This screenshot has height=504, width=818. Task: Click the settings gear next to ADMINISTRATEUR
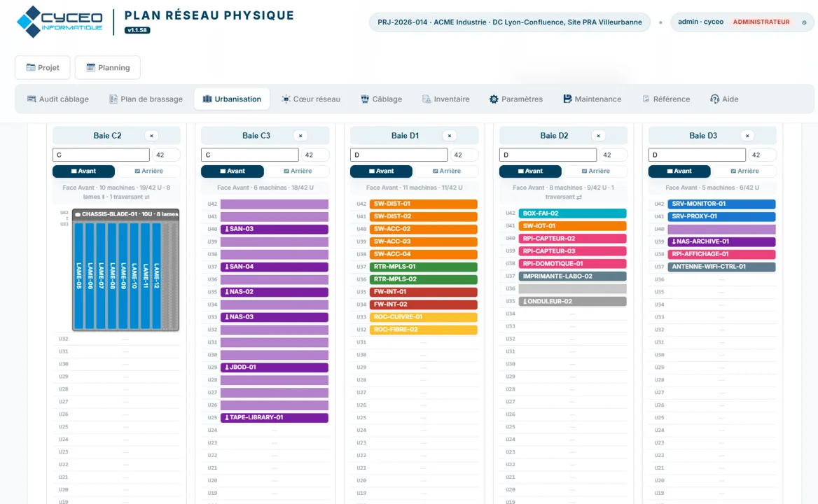click(804, 22)
